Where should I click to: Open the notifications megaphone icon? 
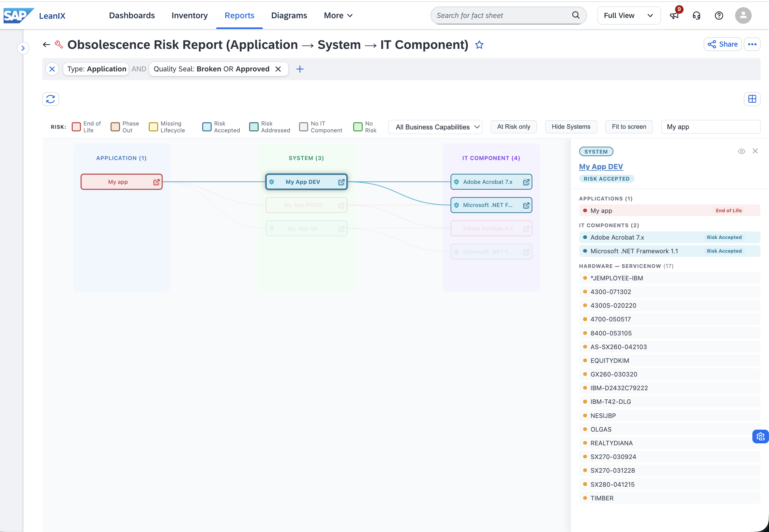674,15
